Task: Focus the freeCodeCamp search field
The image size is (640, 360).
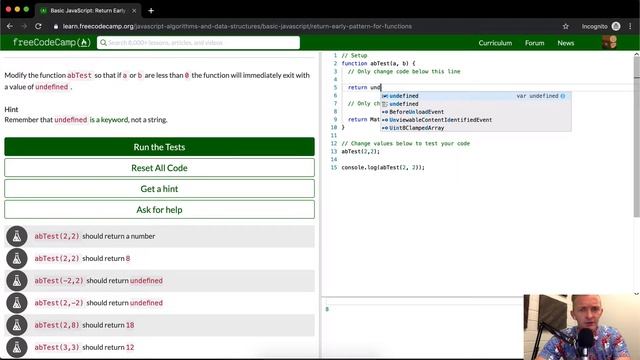Action: 198,42
